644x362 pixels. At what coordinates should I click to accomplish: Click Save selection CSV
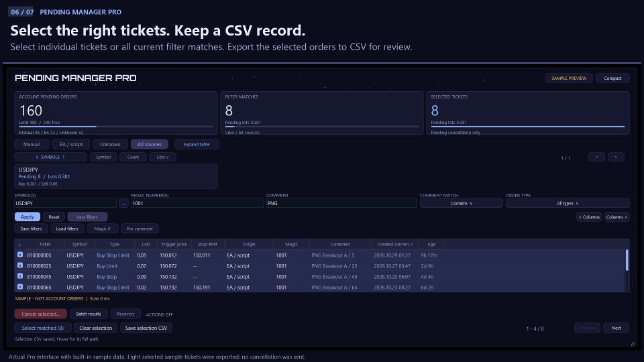tap(146, 328)
